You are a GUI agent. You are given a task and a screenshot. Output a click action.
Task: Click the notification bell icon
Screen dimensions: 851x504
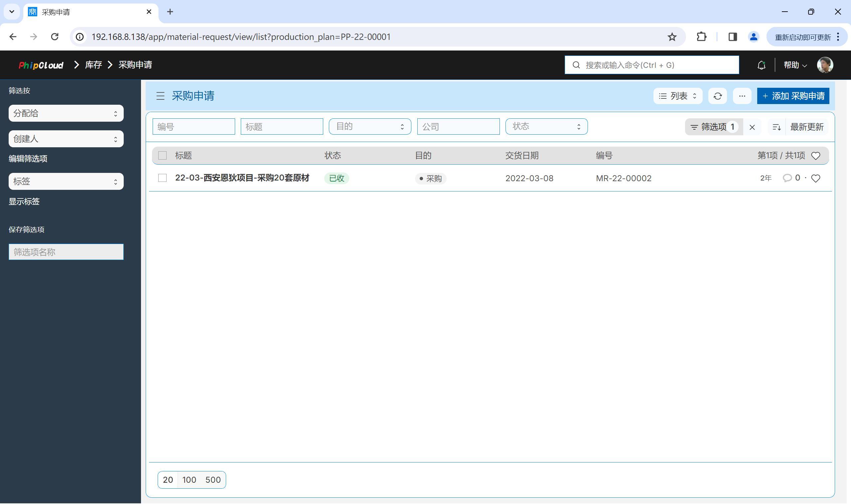tap(761, 65)
